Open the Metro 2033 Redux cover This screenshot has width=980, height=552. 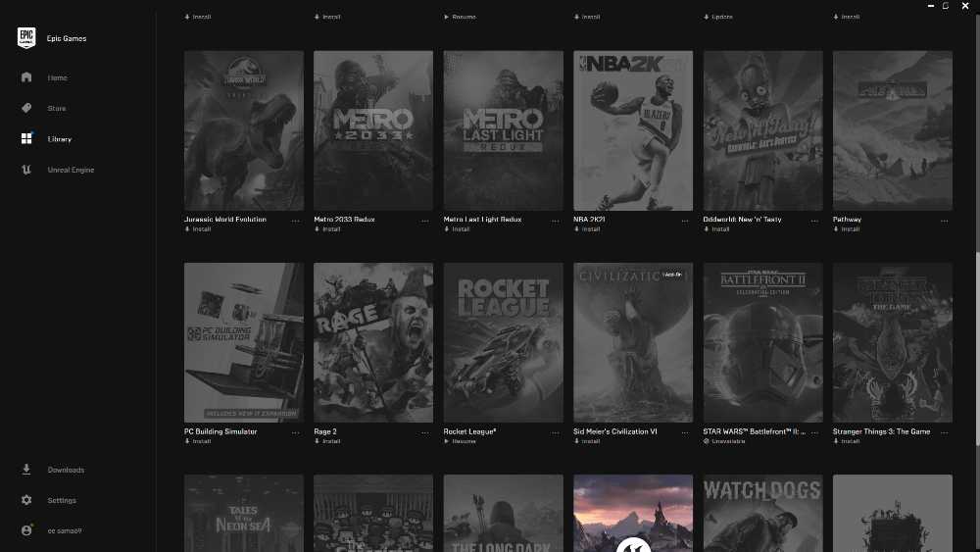(373, 130)
